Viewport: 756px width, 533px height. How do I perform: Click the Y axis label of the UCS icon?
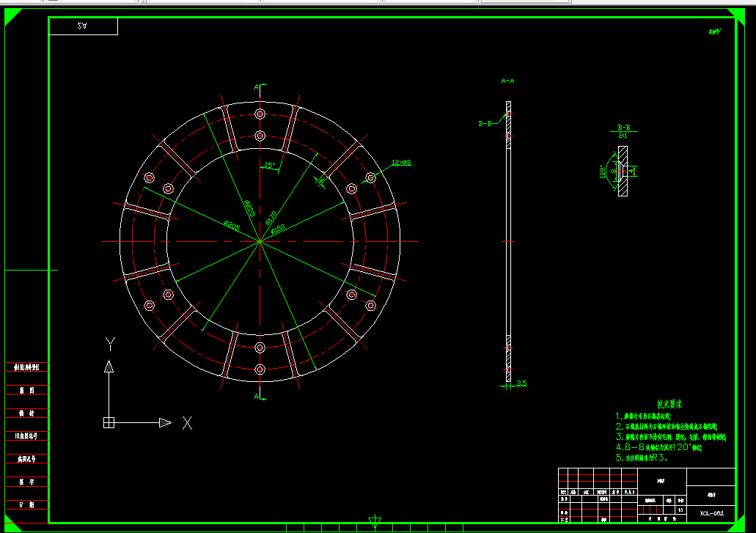point(111,344)
